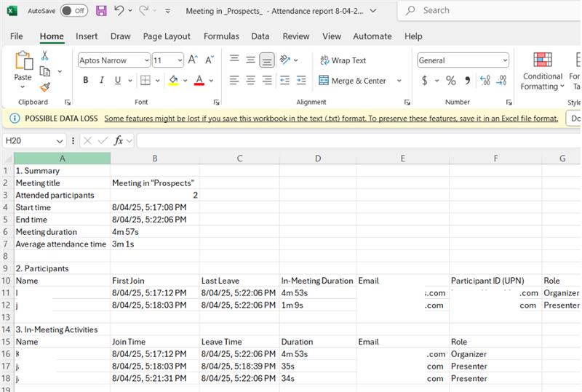Switch to the Page Layout tab

tap(167, 36)
